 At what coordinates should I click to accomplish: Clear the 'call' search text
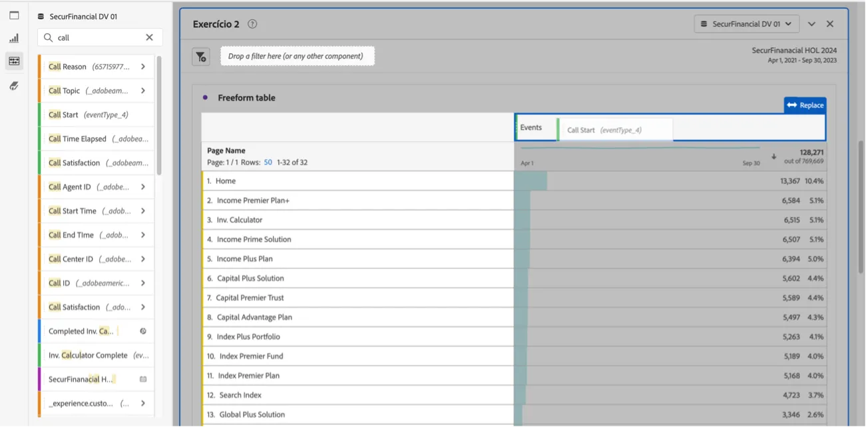149,38
